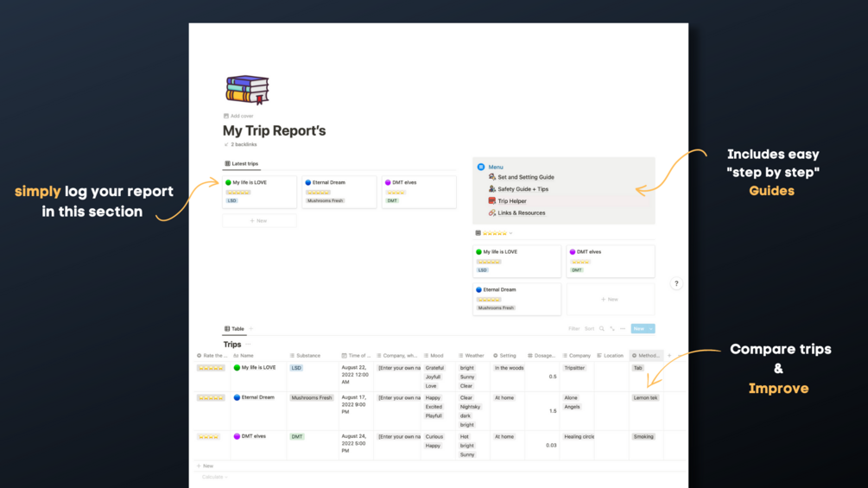Click the DMT substance tag in table
The height and width of the screenshot is (488, 868).
click(x=297, y=436)
